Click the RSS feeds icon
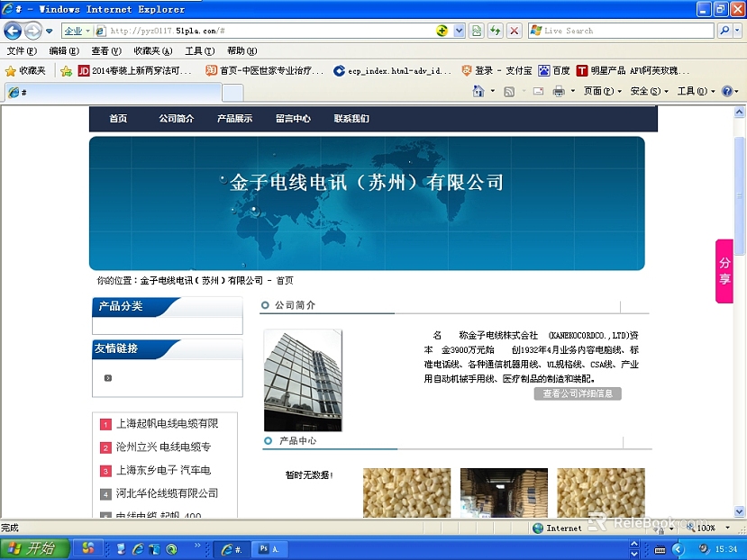 pos(509,92)
